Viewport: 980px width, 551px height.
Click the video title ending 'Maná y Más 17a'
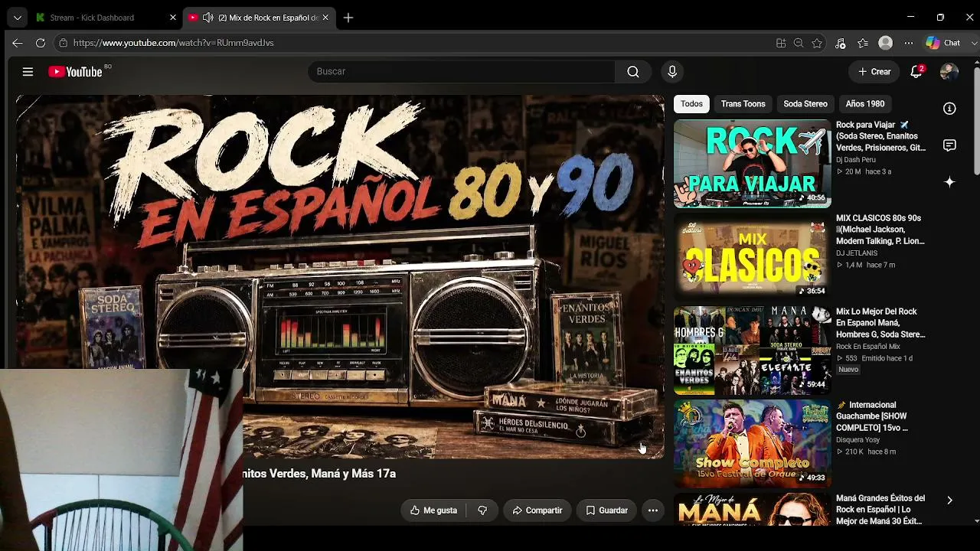(x=319, y=474)
